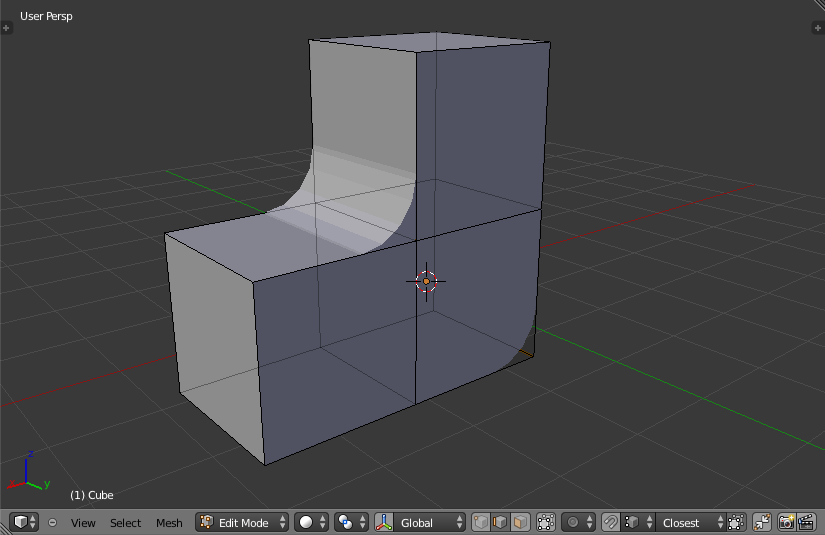825x535 pixels.
Task: Click the XYZ axis orientation gizmo
Action: tap(28, 472)
